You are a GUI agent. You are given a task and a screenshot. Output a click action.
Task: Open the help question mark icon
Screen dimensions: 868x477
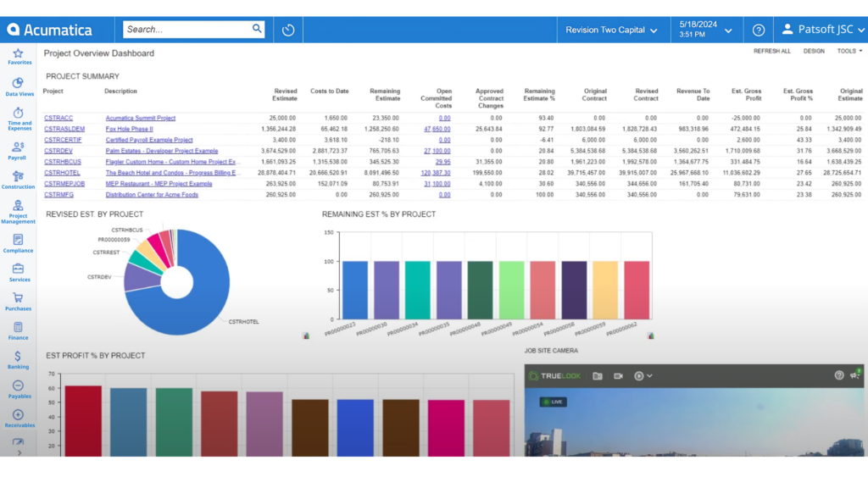pos(758,30)
